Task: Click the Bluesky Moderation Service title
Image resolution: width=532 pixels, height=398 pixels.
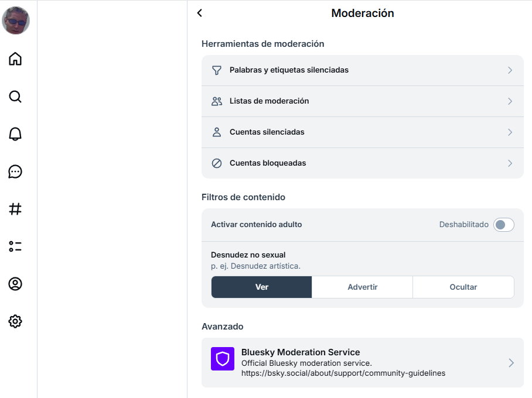Action: [x=301, y=352]
